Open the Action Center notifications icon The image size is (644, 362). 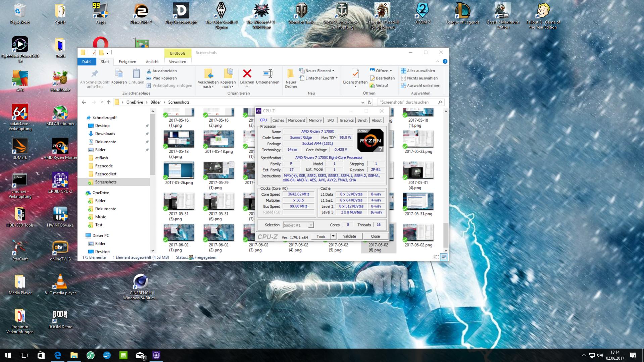[633, 355]
